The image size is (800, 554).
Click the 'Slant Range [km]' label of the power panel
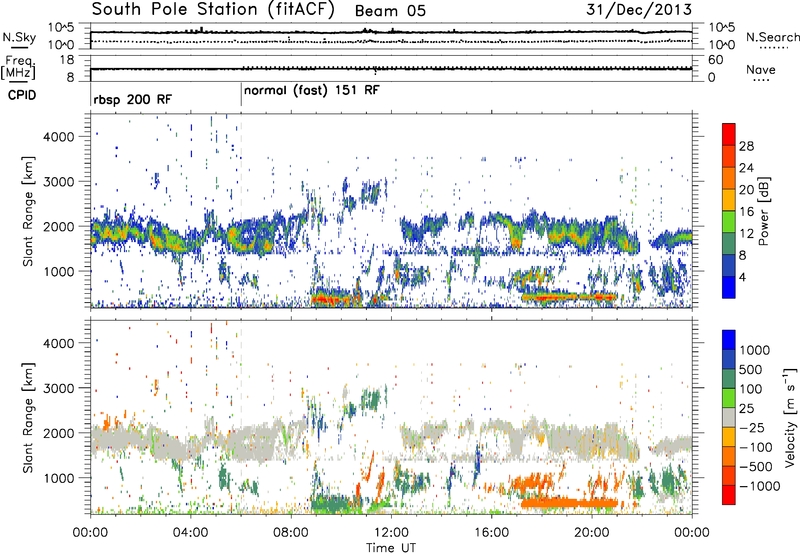pyautogui.click(x=28, y=211)
